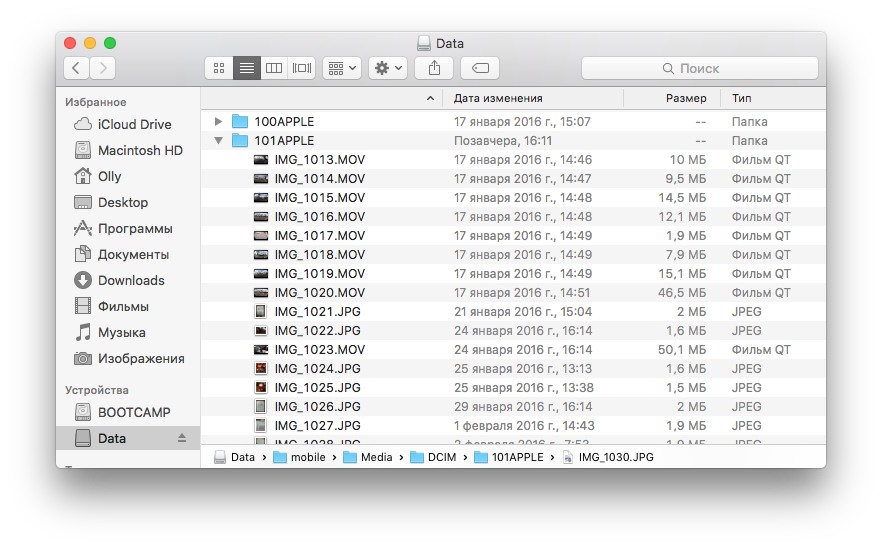Select Downloads in the sidebar
Image resolution: width=882 pixels, height=548 pixels.
pyautogui.click(x=131, y=280)
